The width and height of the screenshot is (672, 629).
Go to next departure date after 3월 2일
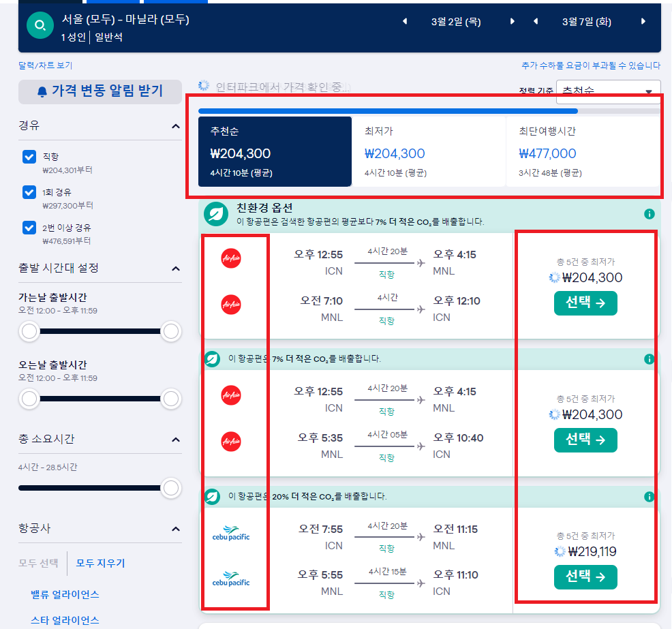(x=512, y=21)
